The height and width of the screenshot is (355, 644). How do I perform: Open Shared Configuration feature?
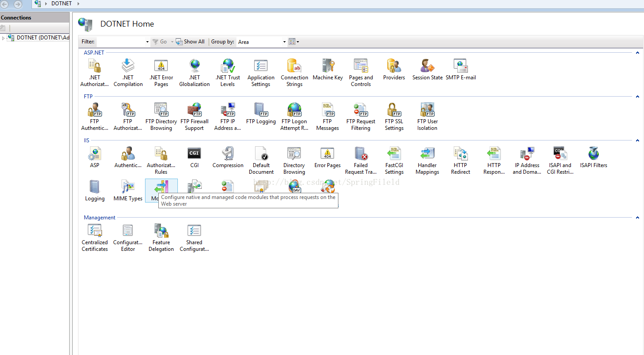[194, 238]
